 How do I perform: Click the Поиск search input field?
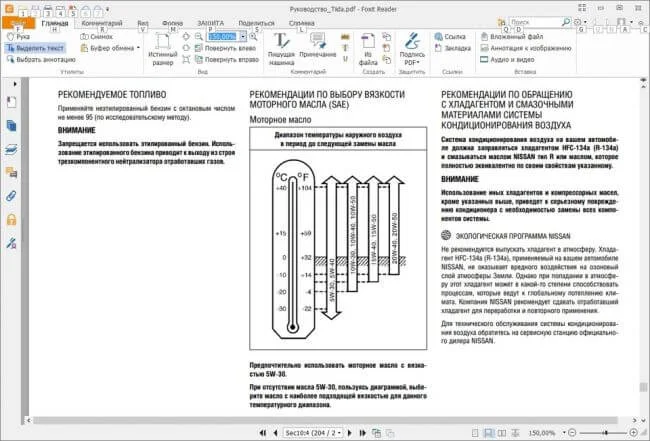(535, 21)
